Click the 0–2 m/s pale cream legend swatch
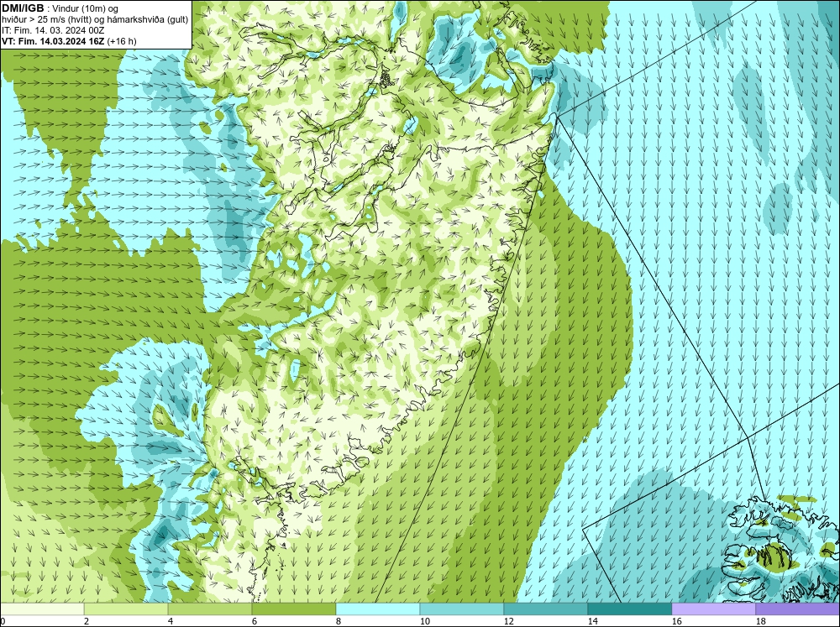840x627 pixels. [x=42, y=609]
